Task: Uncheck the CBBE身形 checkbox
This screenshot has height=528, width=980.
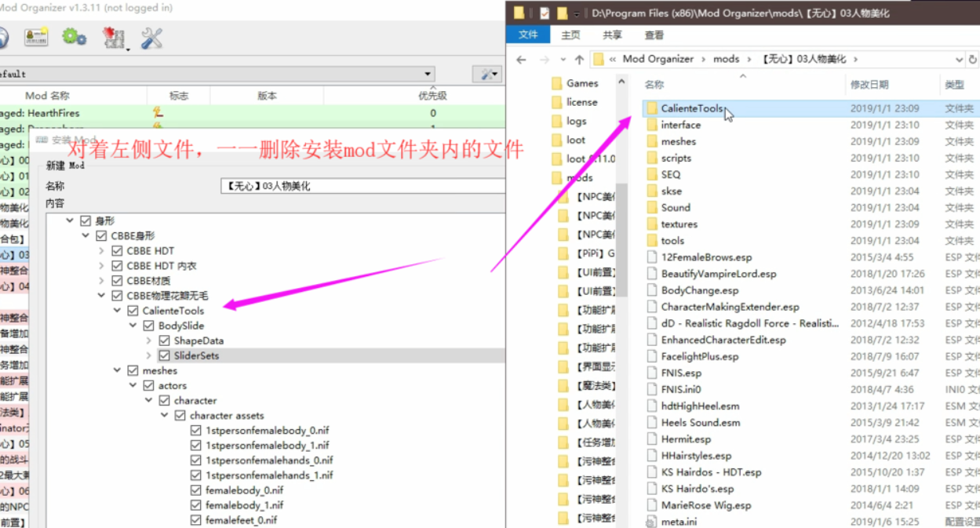Action: pos(101,236)
